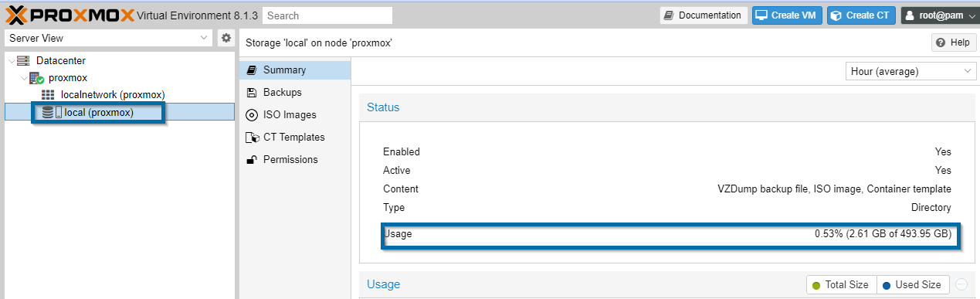
Task: Click Create CT button
Action: coord(862,15)
